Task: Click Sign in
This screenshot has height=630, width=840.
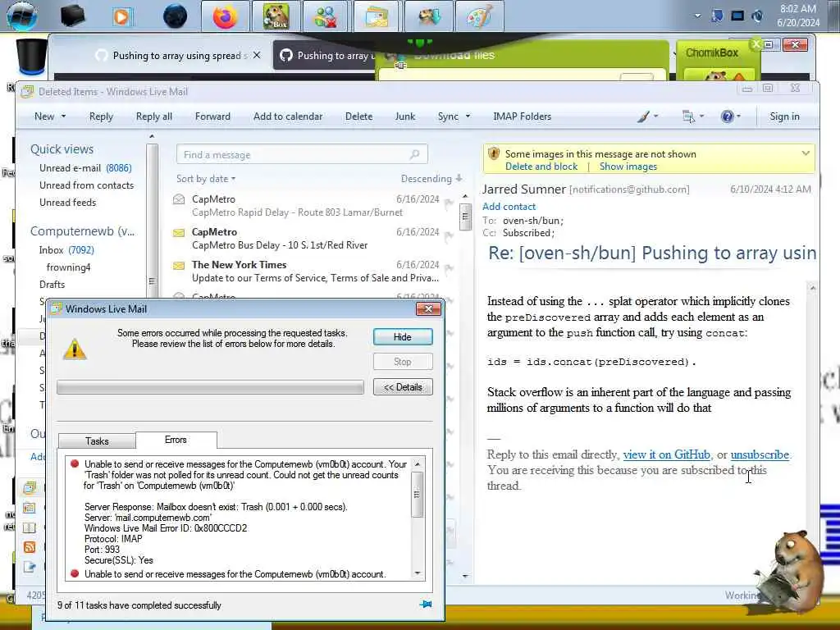Action: [x=784, y=116]
